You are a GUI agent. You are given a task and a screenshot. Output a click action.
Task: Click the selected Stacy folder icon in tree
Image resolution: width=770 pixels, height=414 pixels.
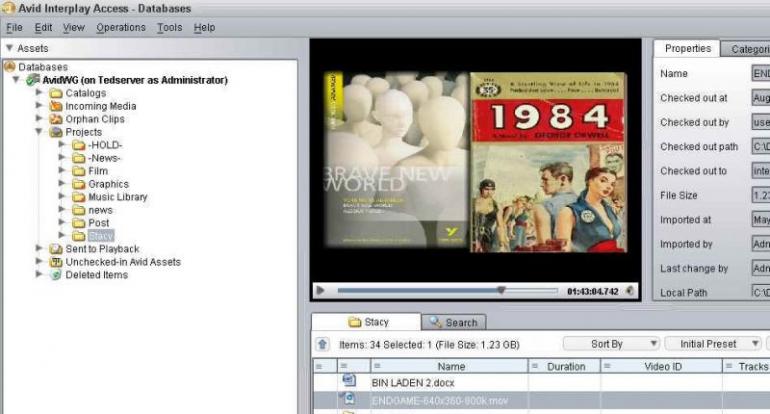point(79,236)
